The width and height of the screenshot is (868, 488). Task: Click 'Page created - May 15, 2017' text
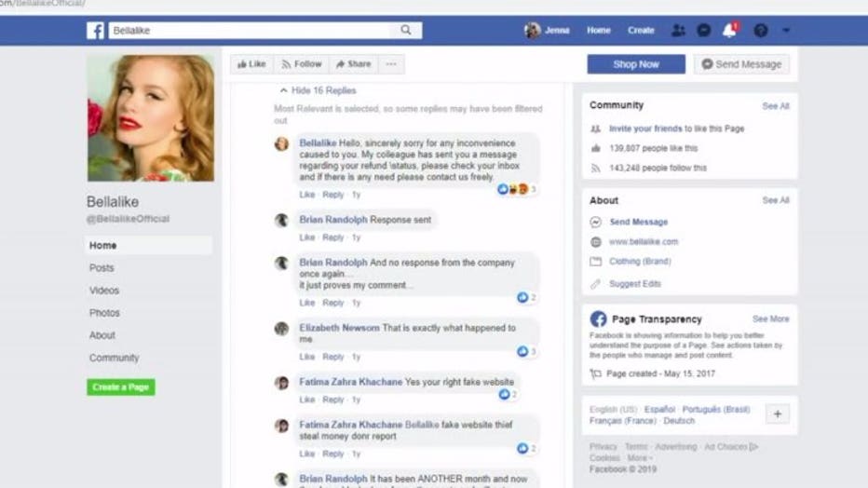660,373
